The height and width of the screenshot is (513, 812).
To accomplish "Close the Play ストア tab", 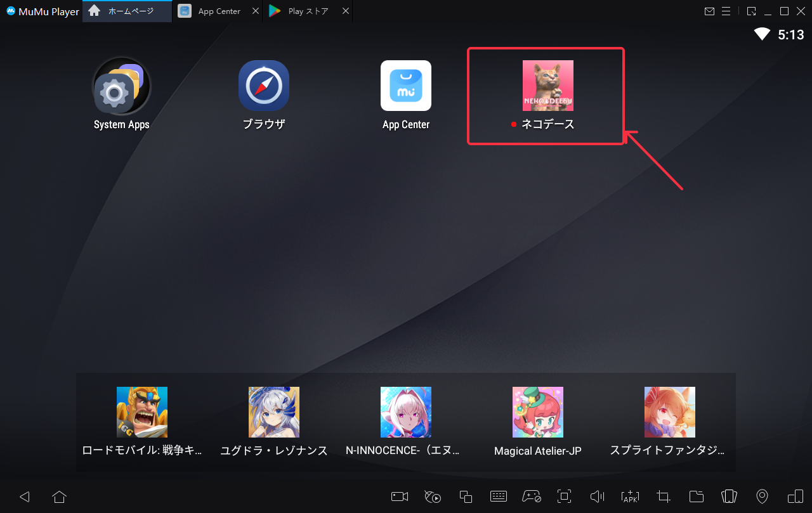I will click(x=345, y=11).
